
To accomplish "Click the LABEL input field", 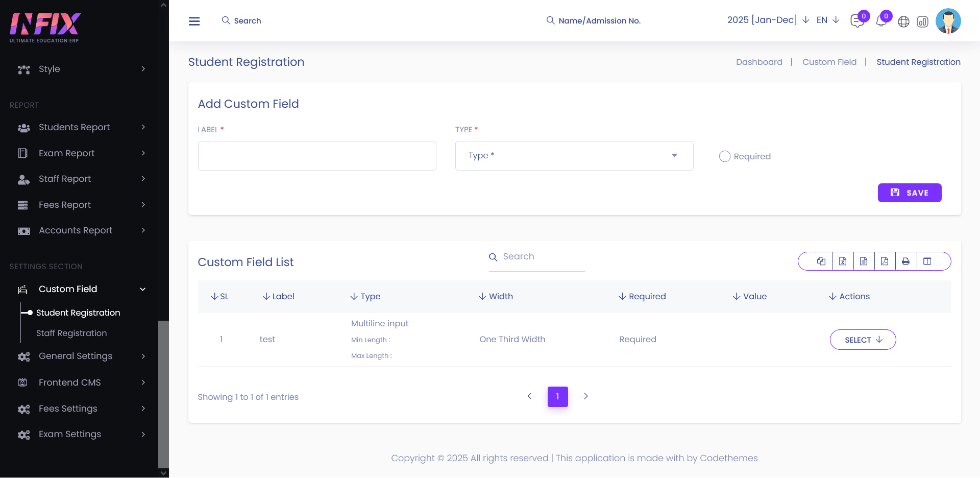I will [x=317, y=156].
